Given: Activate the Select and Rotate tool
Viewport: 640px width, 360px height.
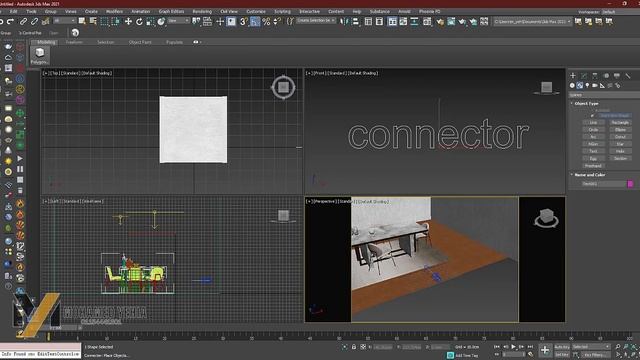Looking at the screenshot, I should pyautogui.click(x=139, y=21).
